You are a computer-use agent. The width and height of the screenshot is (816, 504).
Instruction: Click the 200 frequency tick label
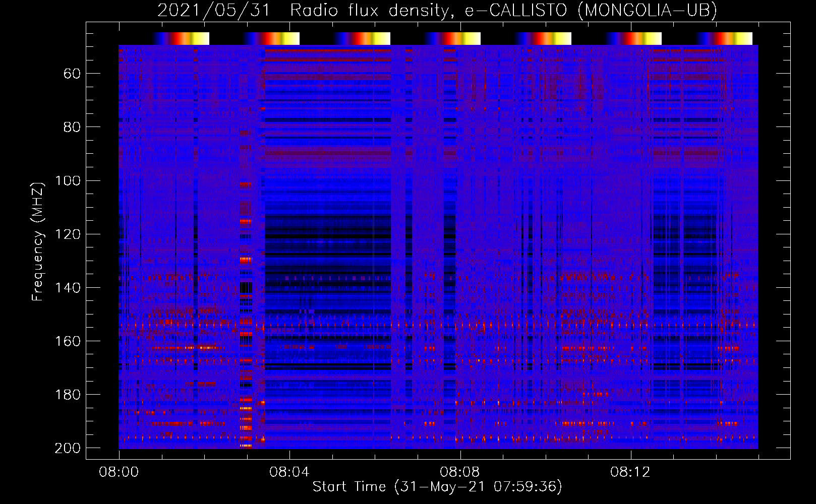[68, 448]
